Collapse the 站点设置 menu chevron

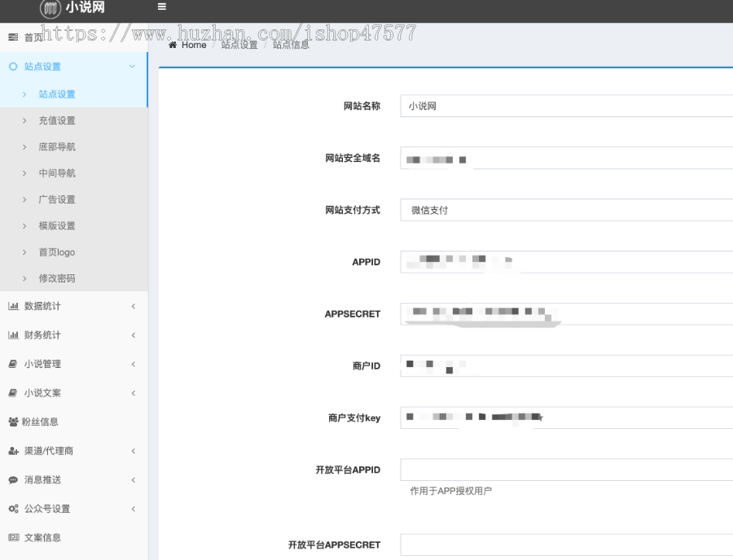[132, 66]
